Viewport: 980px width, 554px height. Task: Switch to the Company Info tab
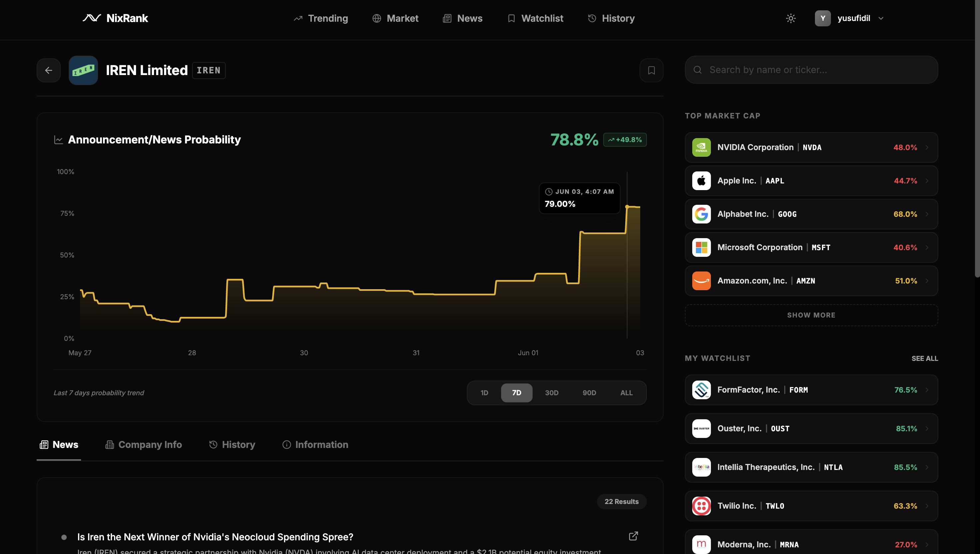point(143,444)
